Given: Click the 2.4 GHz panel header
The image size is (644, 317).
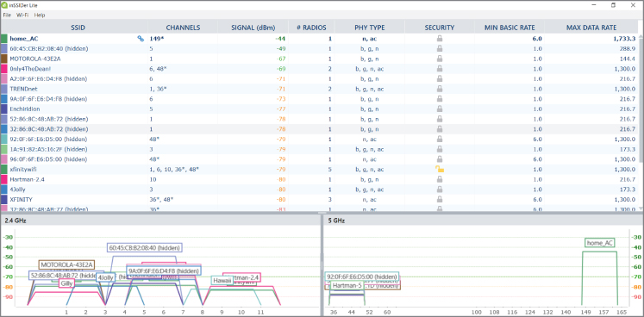Looking at the screenshot, I should tap(160, 221).
